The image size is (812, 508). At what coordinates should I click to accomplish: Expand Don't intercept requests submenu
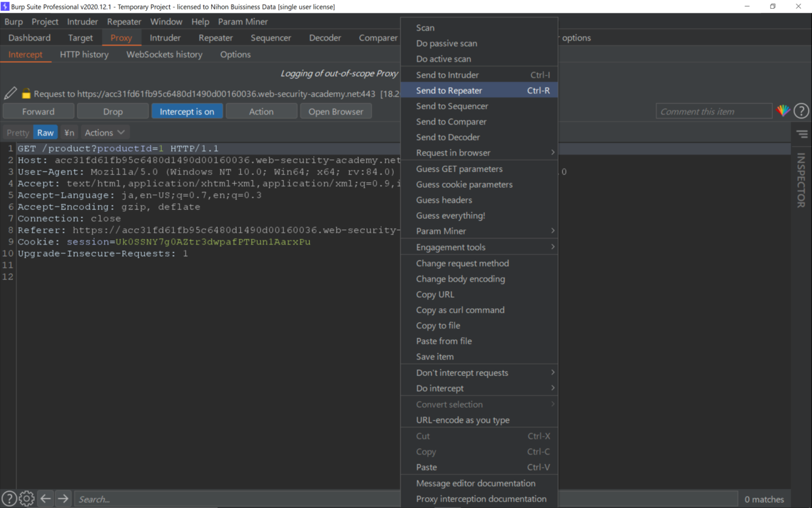pyautogui.click(x=479, y=373)
